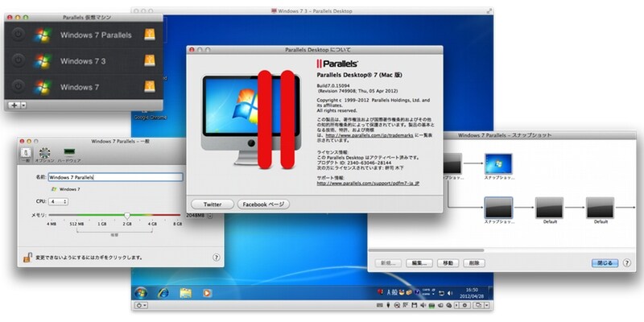Add a new virtual machine with plus button

coord(14,105)
